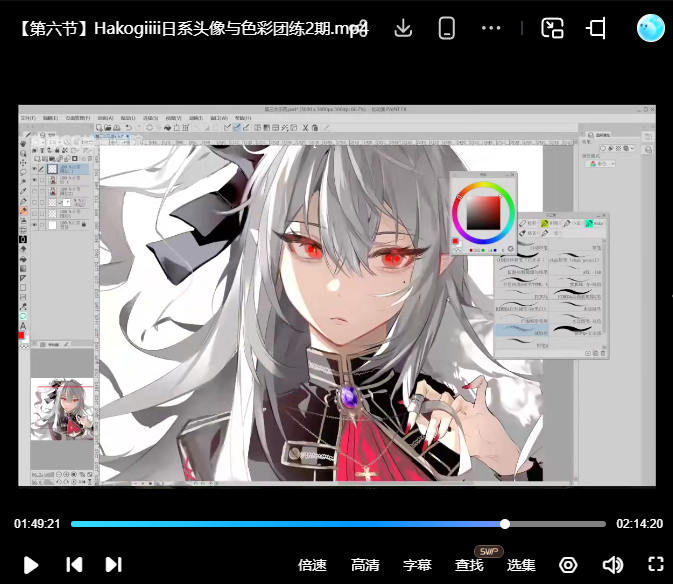Skip to the next video
The image size is (673, 584).
click(x=113, y=565)
